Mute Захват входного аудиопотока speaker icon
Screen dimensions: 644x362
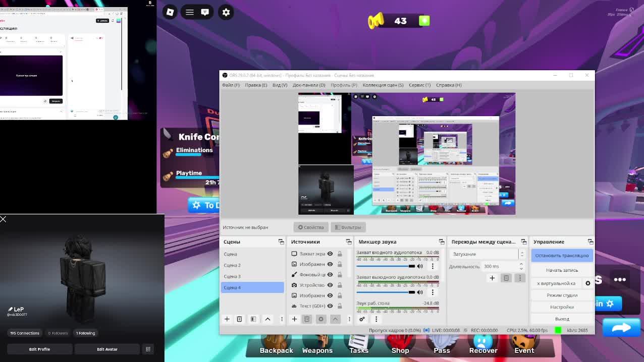(420, 266)
